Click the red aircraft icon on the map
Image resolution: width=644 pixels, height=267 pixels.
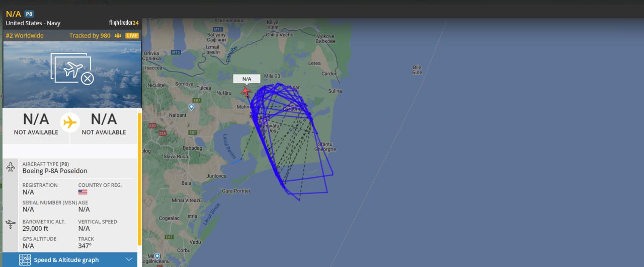tap(246, 91)
